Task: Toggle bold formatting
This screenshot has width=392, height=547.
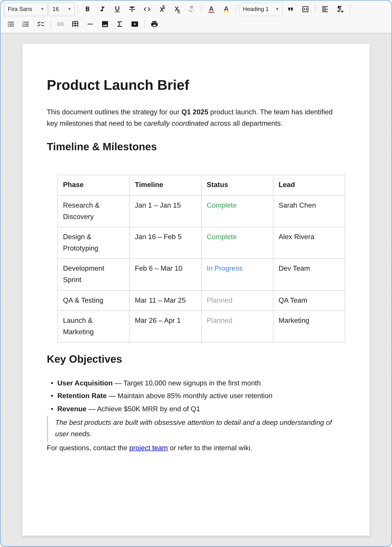Action: [x=87, y=9]
